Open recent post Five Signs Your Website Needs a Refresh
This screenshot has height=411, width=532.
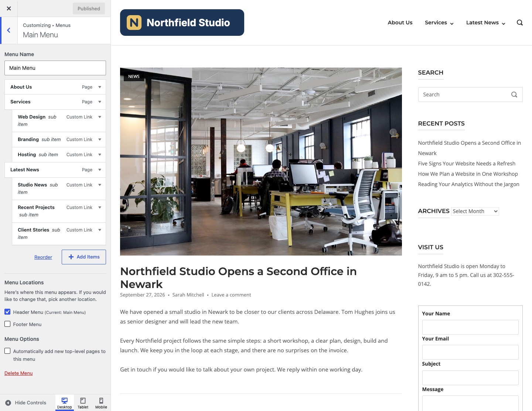point(467,164)
